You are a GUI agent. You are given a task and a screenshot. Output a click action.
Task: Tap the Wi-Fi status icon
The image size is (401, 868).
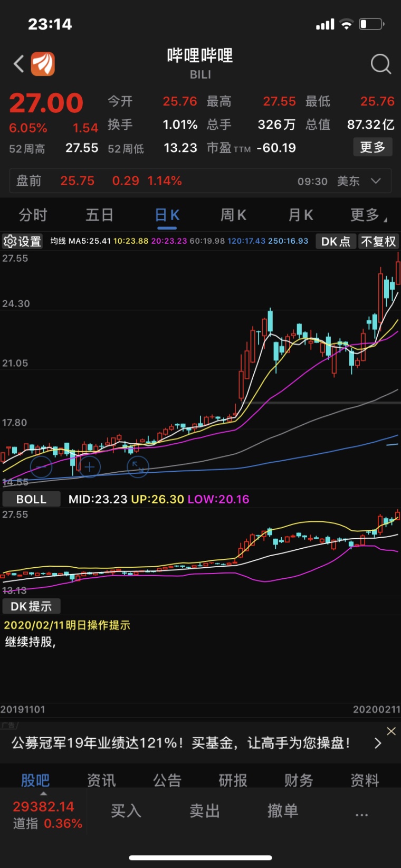pyautogui.click(x=346, y=24)
